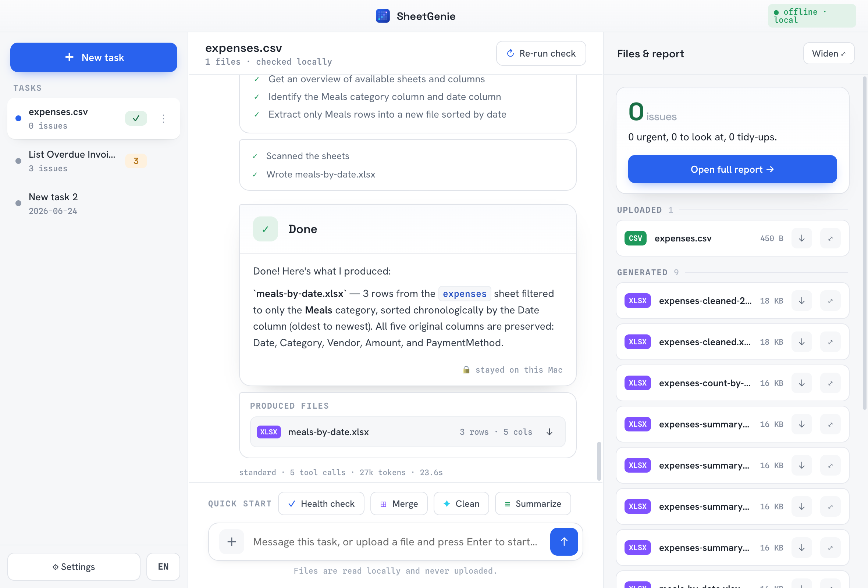Open the New task 2 entry
868x588 pixels.
[94, 203]
